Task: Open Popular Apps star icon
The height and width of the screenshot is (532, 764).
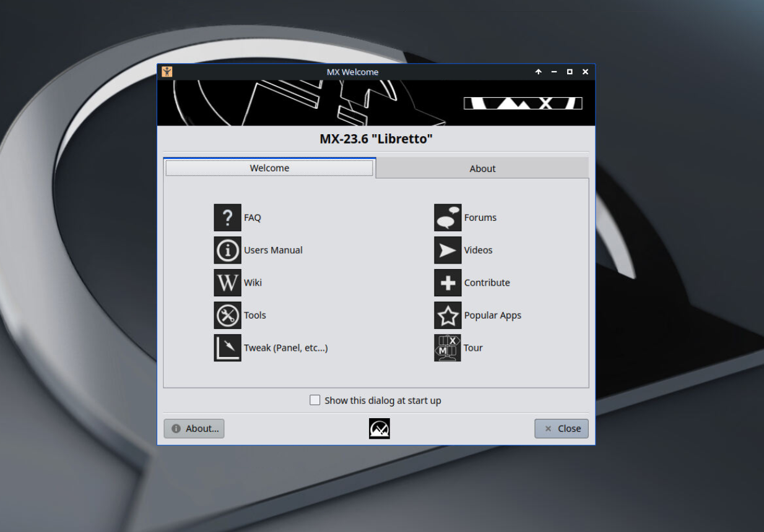Action: [447, 315]
